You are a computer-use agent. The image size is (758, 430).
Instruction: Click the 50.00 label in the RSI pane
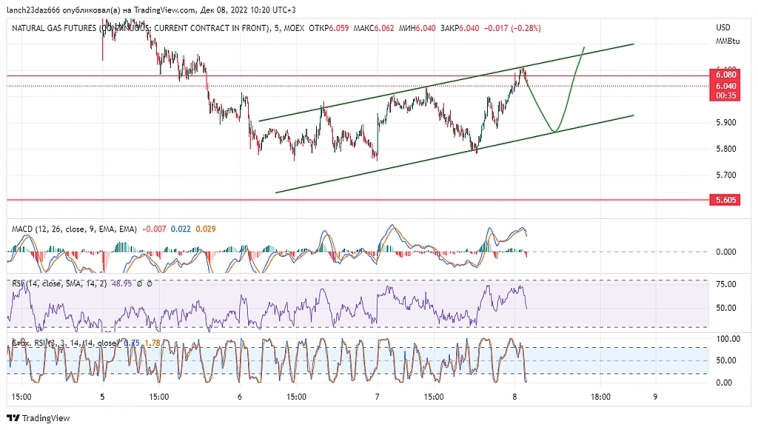(726, 308)
